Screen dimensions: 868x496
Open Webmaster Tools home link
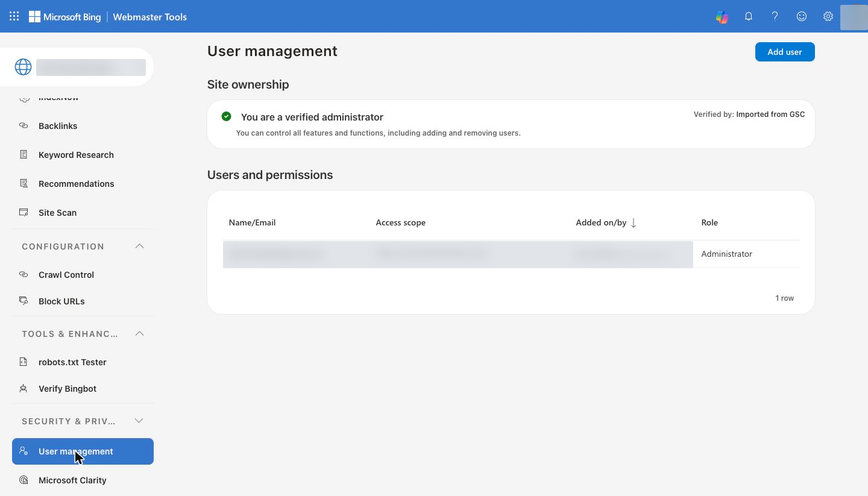pyautogui.click(x=150, y=17)
